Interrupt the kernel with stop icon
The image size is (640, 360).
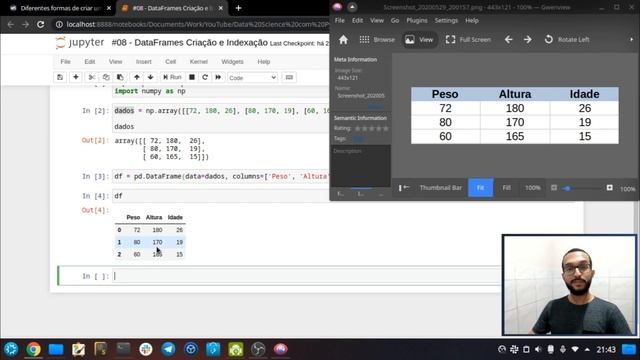pyautogui.click(x=191, y=77)
